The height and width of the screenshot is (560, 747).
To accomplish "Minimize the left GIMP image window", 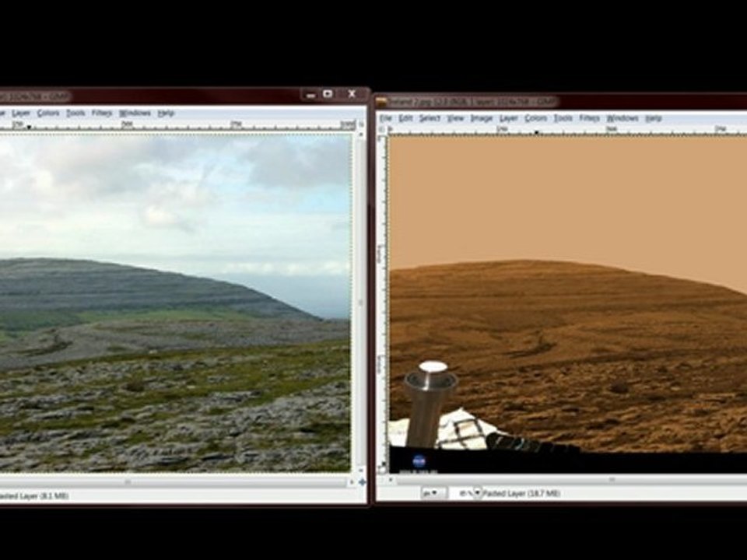I will (x=310, y=95).
